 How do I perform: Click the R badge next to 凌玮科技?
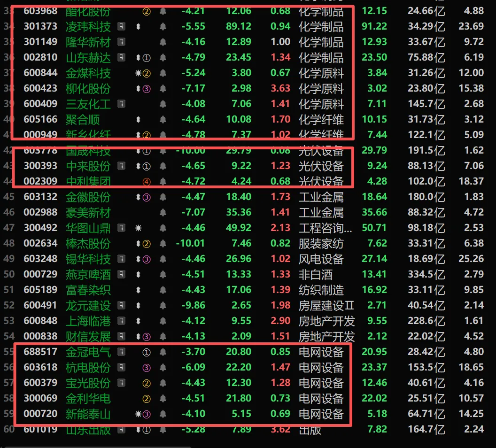pos(122,27)
